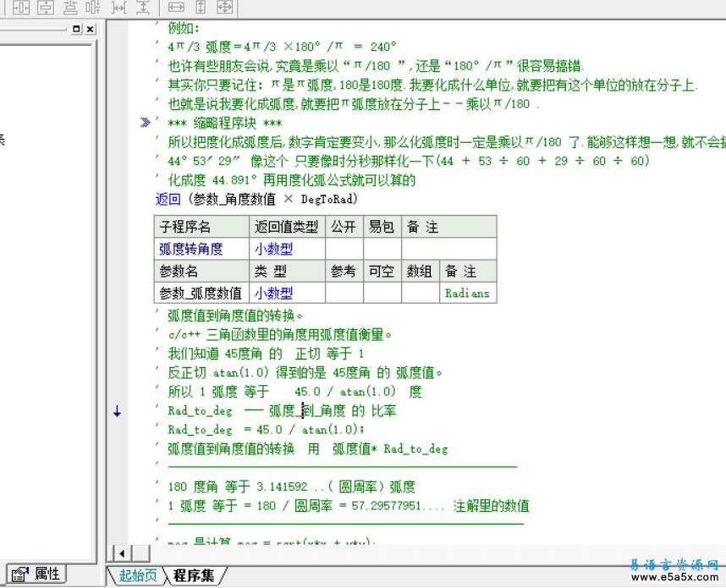Click comment line starting 44° 53′ 29″
726x588 pixels.
point(409,161)
